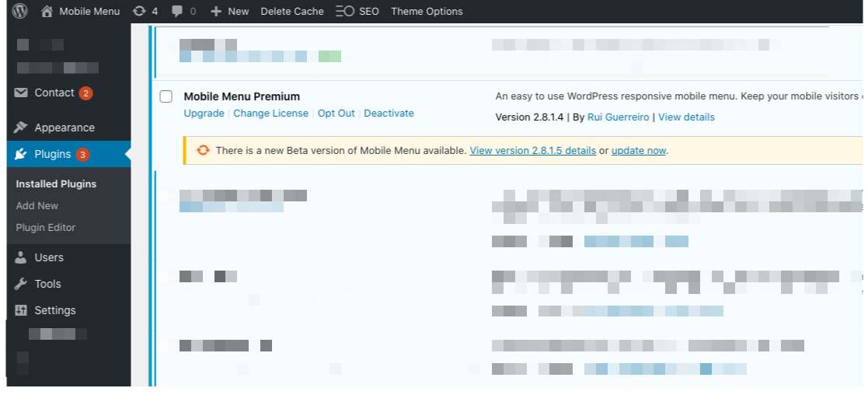Click the Mobile Menu Premium plugin title

242,96
